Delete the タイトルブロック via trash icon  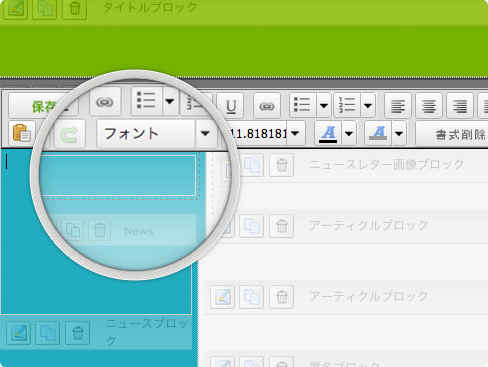[75, 9]
